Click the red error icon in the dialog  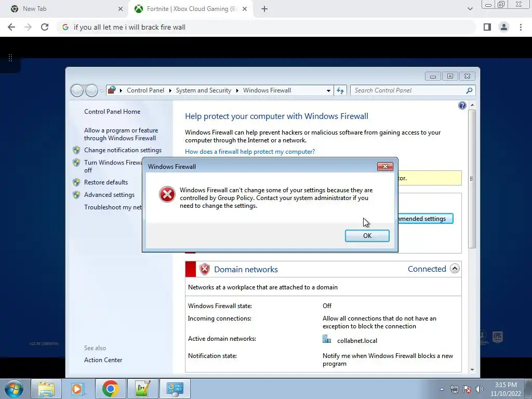pyautogui.click(x=167, y=194)
